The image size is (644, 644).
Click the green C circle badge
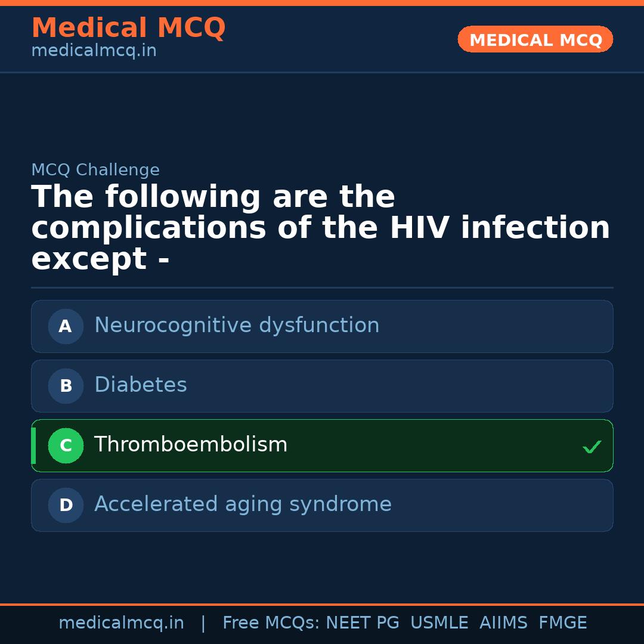coord(66,445)
